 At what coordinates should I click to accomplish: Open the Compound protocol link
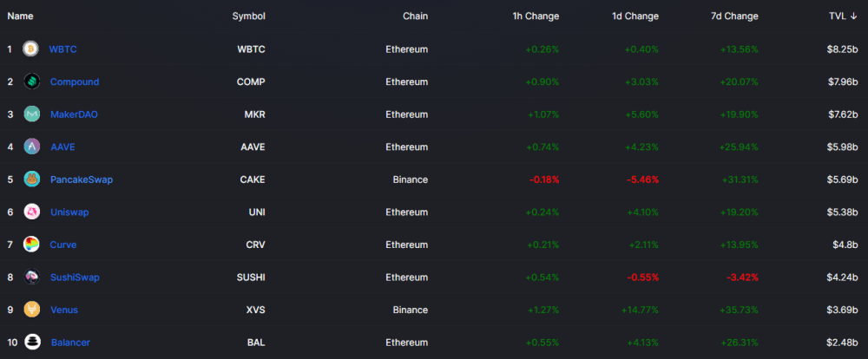tap(75, 82)
